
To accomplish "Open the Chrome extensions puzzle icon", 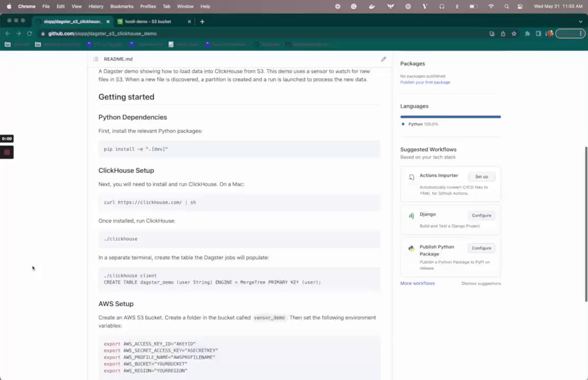I will [x=527, y=34].
